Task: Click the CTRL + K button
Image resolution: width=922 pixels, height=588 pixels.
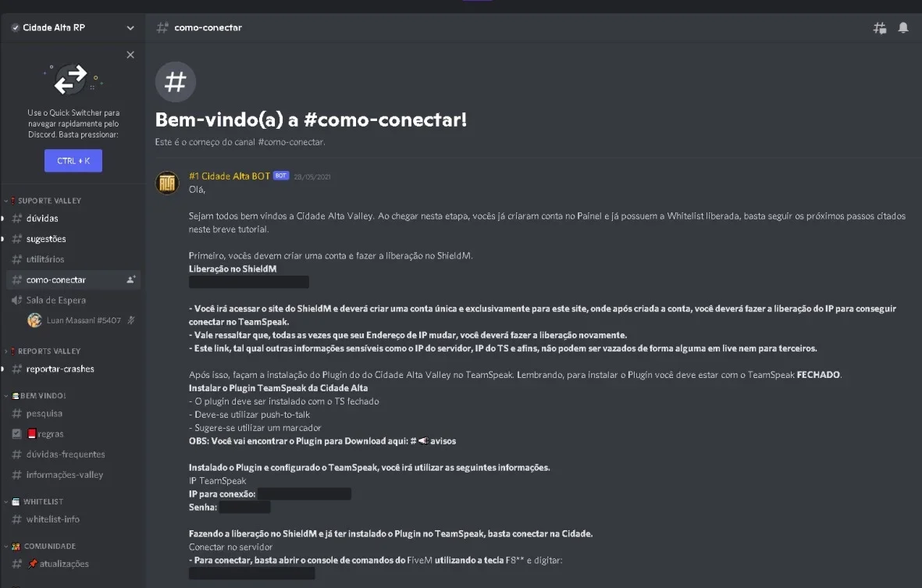Action: (73, 161)
